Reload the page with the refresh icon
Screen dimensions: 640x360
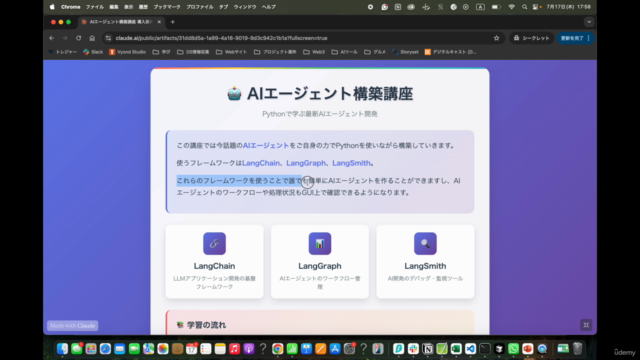pyautogui.click(x=78, y=38)
